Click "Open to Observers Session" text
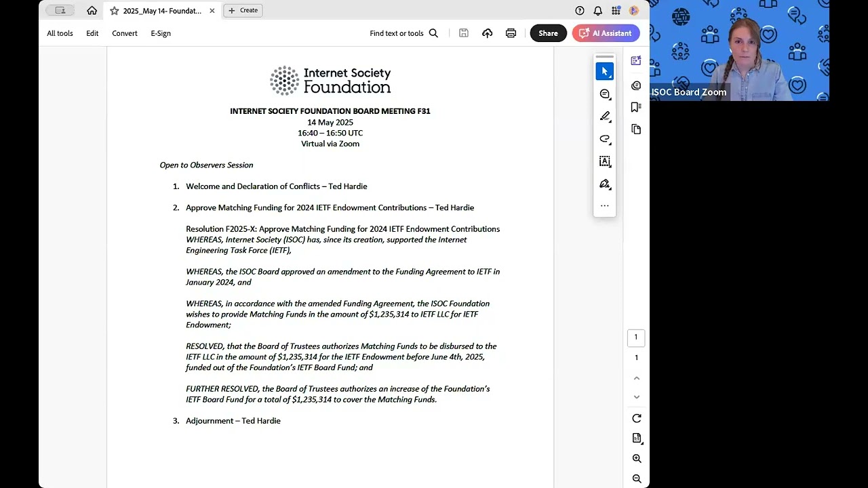The width and height of the screenshot is (868, 488). 206,165
